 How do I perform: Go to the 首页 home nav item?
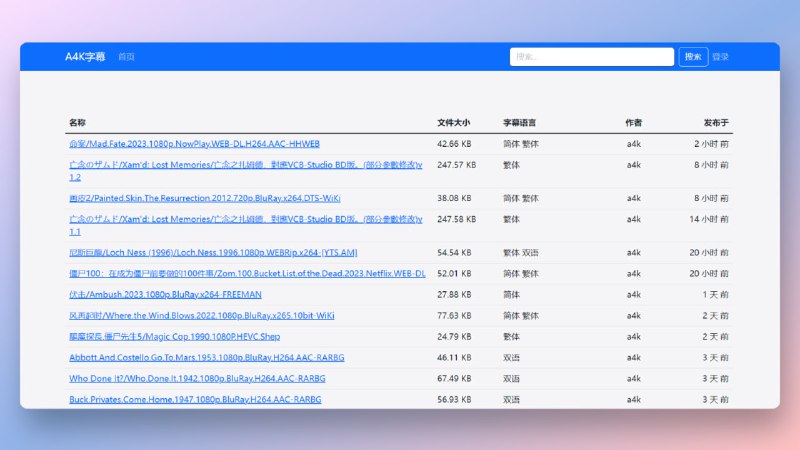[126, 57]
